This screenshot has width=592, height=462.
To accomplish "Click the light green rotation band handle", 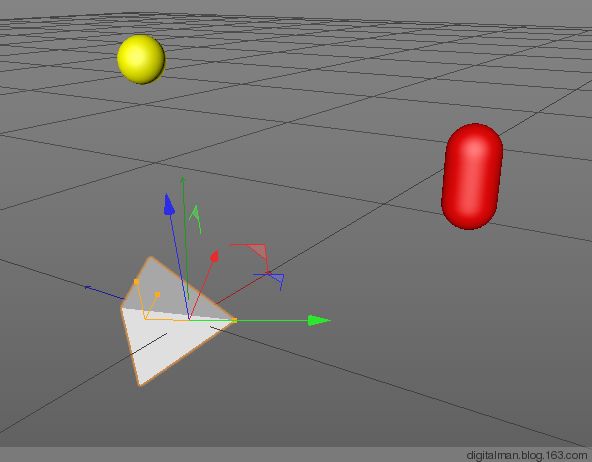I will pos(196,219).
